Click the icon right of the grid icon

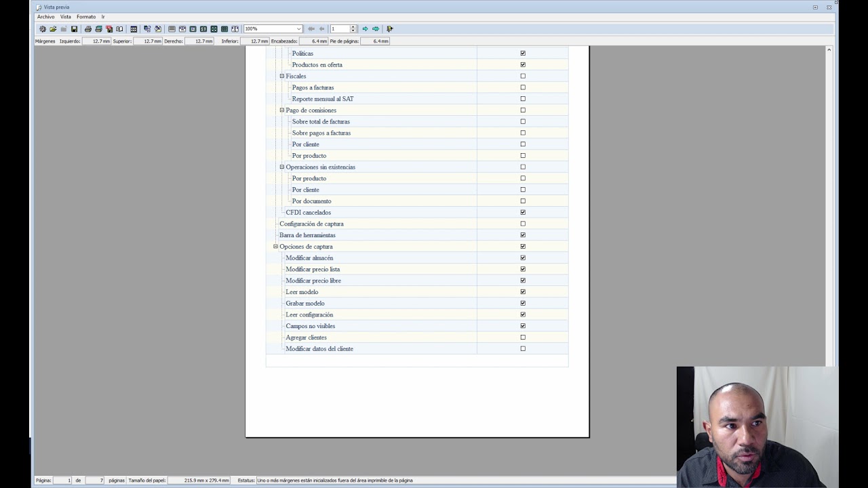pos(147,29)
